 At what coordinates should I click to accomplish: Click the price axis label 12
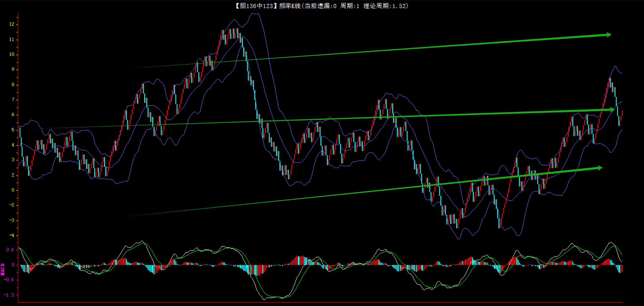(12, 24)
